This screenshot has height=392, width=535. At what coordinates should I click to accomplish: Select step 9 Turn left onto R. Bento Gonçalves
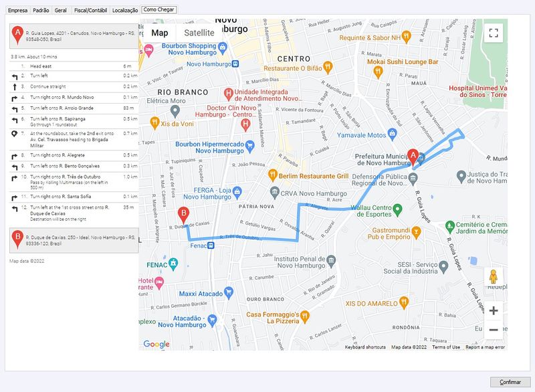point(74,167)
